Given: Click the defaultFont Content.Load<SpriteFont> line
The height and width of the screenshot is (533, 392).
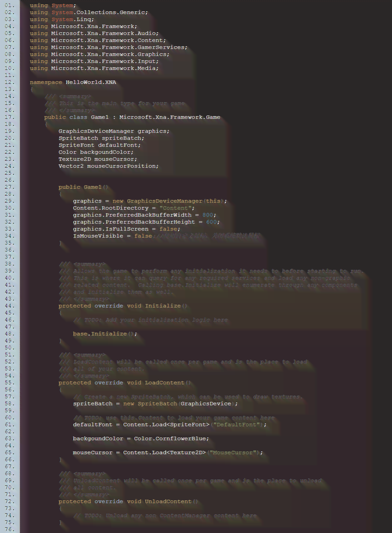Looking at the screenshot, I should pyautogui.click(x=170, y=425).
